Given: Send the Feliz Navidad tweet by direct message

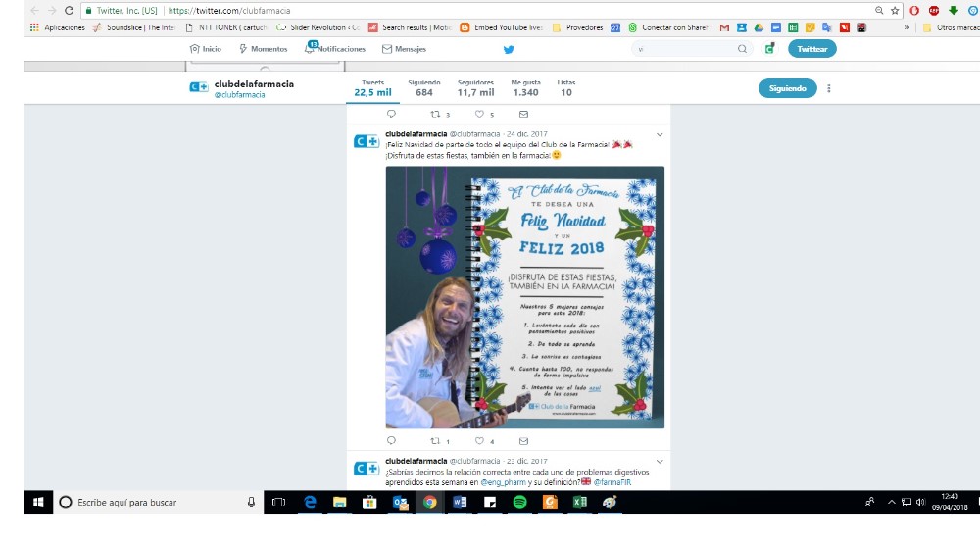Looking at the screenshot, I should tap(523, 441).
